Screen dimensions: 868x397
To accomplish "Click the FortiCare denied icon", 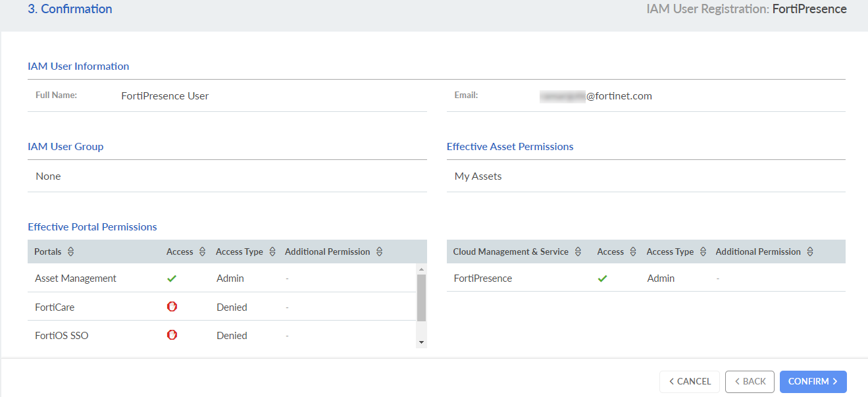I will [x=172, y=307].
